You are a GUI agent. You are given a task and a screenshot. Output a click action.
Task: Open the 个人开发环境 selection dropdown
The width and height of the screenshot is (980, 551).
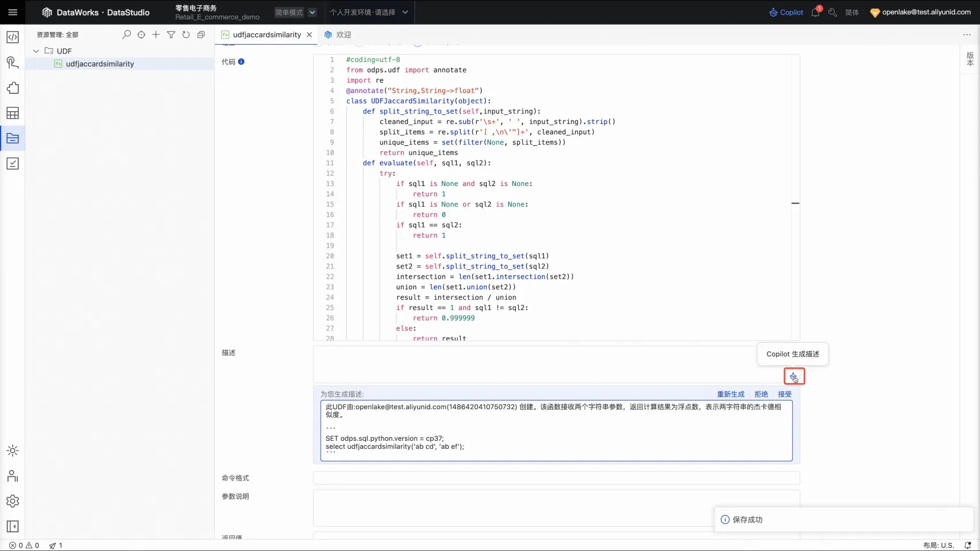(x=369, y=12)
